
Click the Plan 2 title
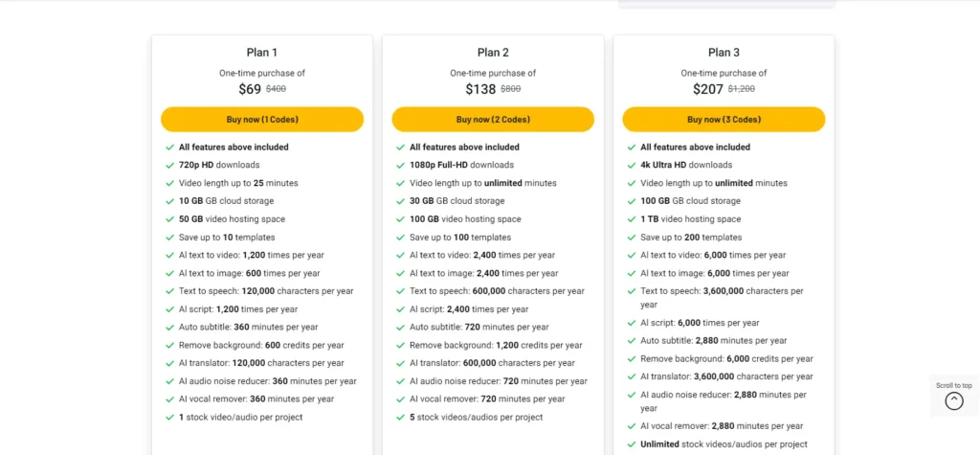(493, 53)
